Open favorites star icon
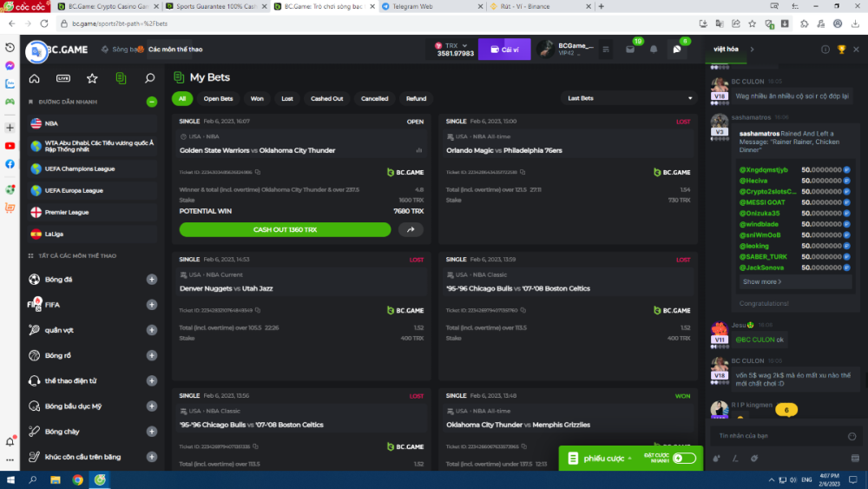 92,78
